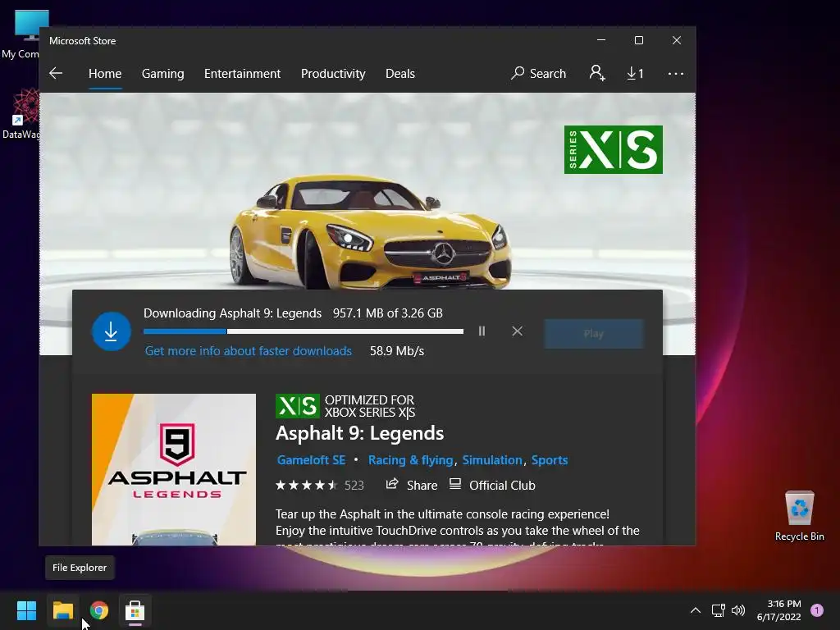840x630 pixels.
Task: Open the taskbar clock and date
Action: (779, 610)
